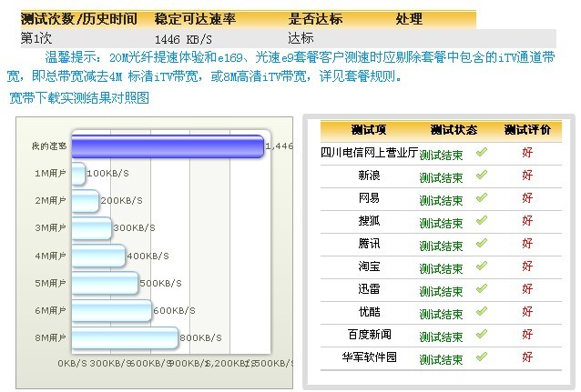Click the 测试状态 column header
Image resolution: width=581 pixels, height=392 pixels.
tap(454, 129)
